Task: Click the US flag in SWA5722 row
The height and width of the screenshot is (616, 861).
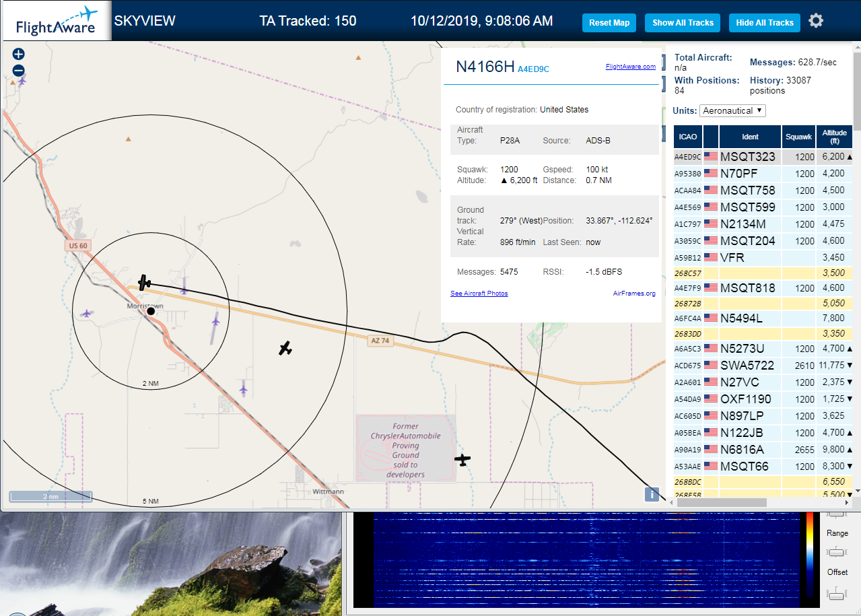Action: pyautogui.click(x=711, y=365)
